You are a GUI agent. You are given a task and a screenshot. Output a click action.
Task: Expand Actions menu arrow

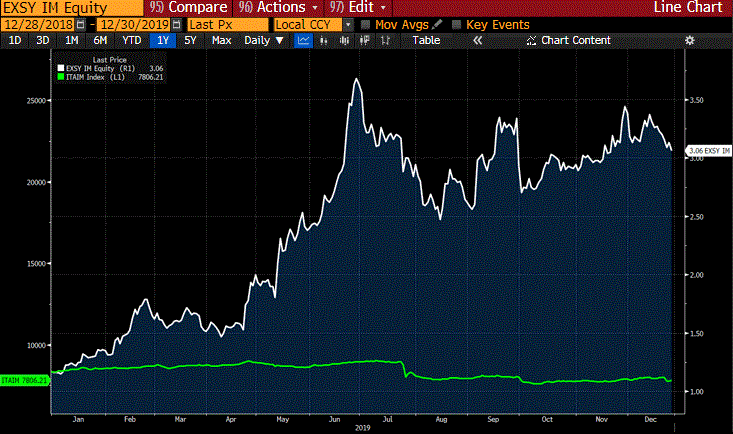pos(315,8)
